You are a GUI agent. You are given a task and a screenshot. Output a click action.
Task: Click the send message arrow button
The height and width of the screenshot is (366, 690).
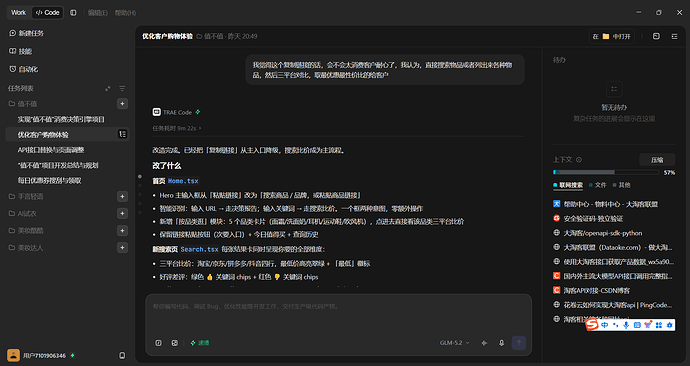(519, 343)
